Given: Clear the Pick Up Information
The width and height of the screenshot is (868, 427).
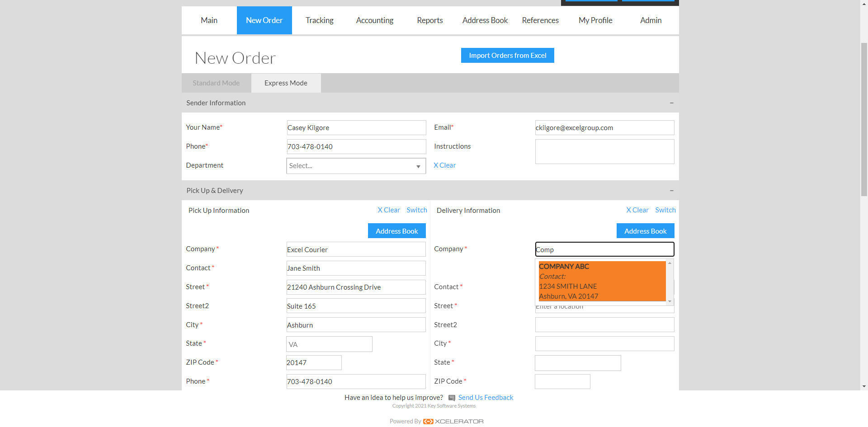Looking at the screenshot, I should pos(389,210).
